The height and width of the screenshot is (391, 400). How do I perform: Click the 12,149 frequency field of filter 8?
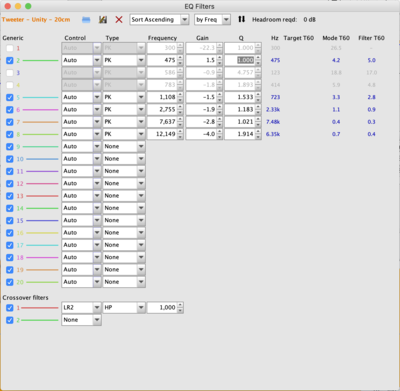(162, 134)
